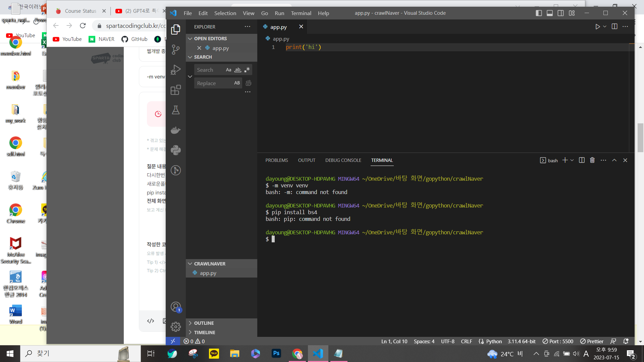Click Replace All icon in search panel

pyautogui.click(x=249, y=83)
